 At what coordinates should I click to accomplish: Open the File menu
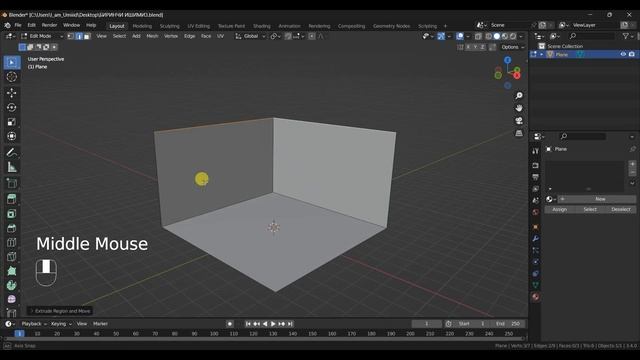pos(18,25)
